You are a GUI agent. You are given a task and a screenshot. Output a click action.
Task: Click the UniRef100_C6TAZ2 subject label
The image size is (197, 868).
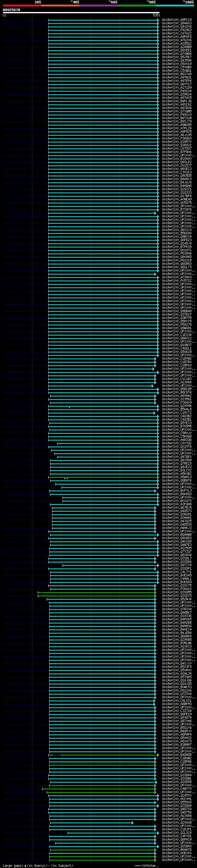[177, 33]
